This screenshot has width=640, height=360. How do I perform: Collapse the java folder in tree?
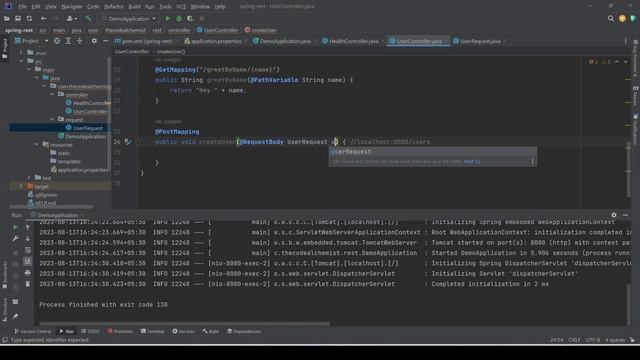[x=37, y=78]
